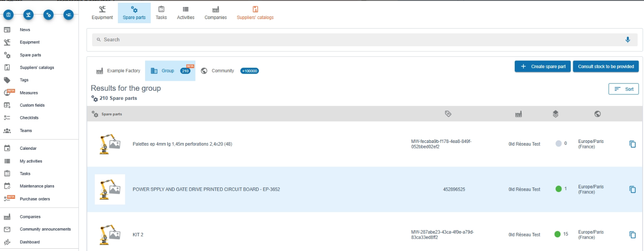Select the Example Factory tab
Screen dimensions: 644x251
click(x=118, y=71)
